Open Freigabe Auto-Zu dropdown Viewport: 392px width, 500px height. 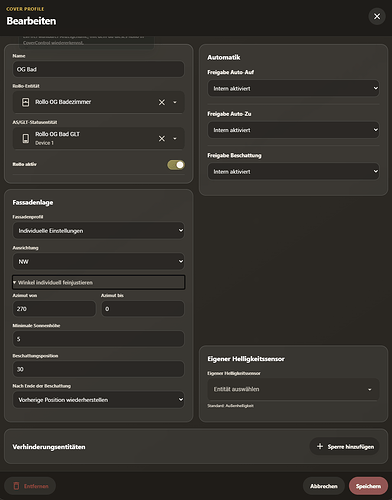[x=293, y=130]
